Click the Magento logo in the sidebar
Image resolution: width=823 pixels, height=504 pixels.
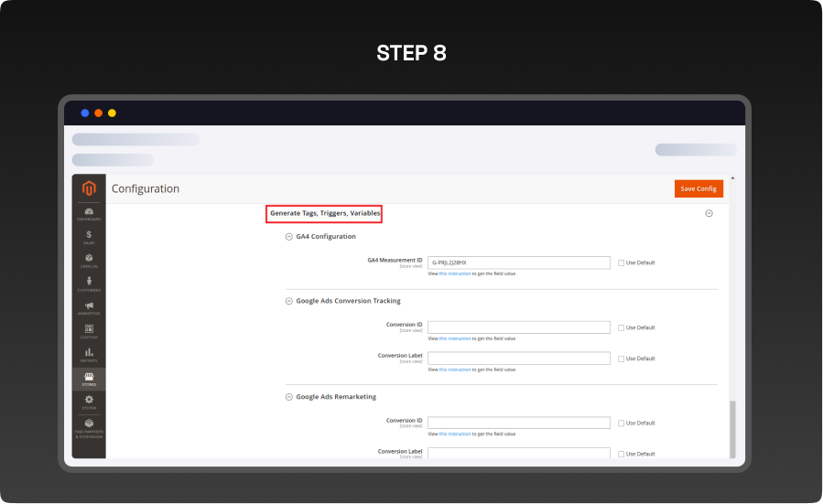coord(89,188)
